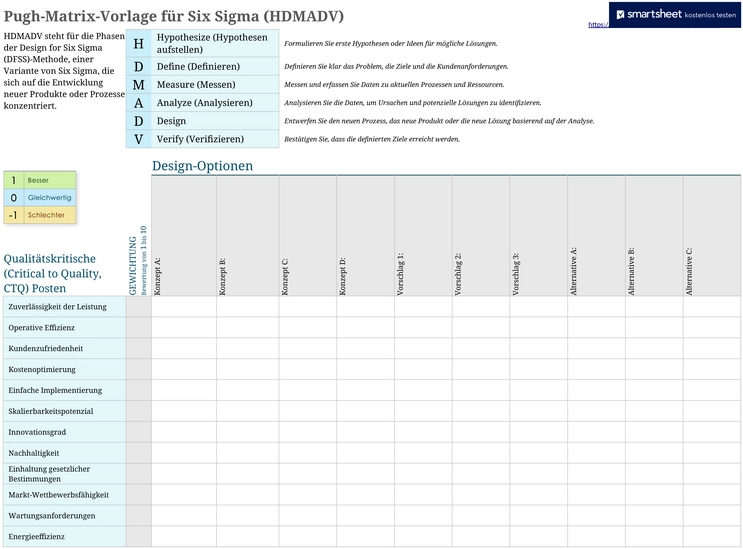Select the 'Vorschlag 1:' column header
Image resolution: width=743 pixels, height=549 pixels.
coord(423,236)
